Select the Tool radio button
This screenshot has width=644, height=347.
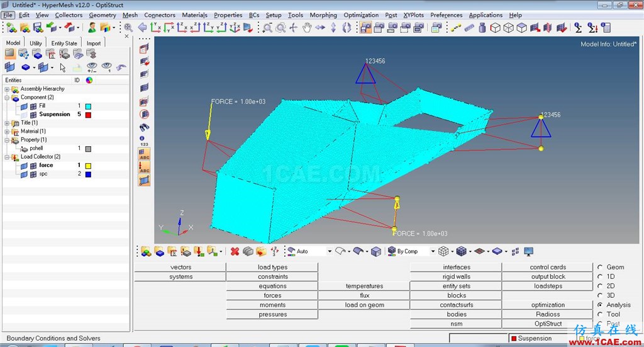point(600,314)
